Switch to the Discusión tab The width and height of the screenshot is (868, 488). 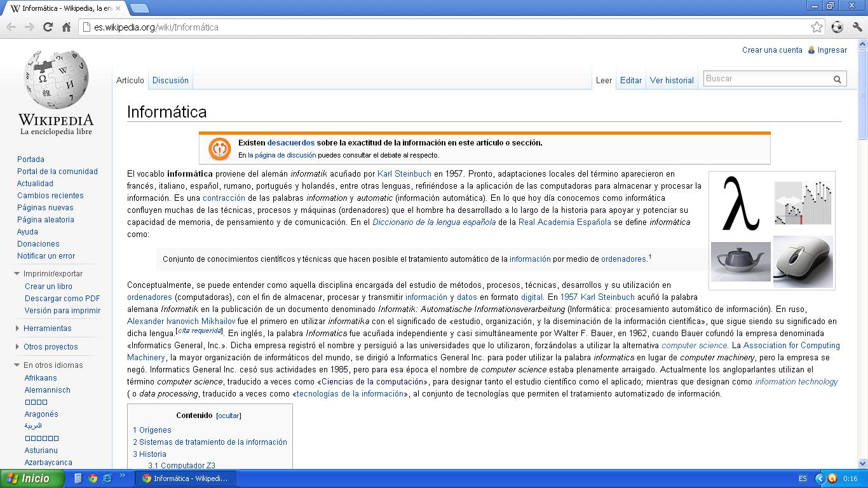pyautogui.click(x=170, y=81)
